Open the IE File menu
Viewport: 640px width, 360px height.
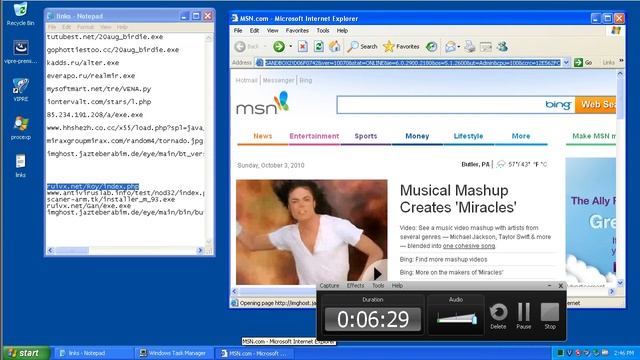click(x=238, y=31)
